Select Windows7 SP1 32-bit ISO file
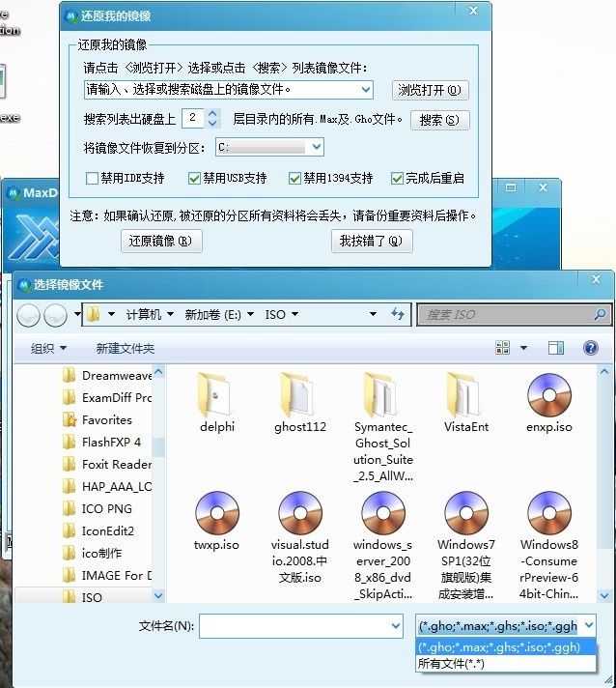 (x=466, y=545)
